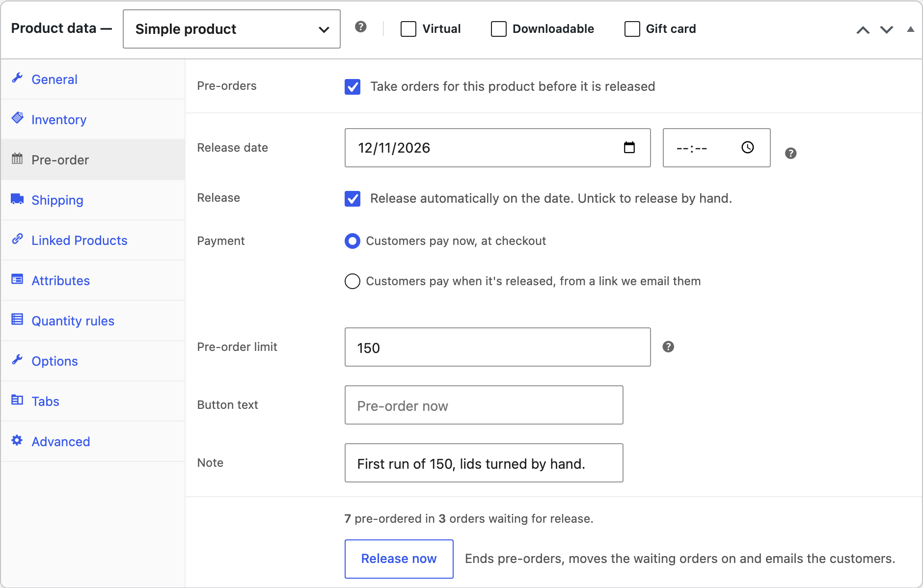Viewport: 923px width, 588px height.
Task: Click the General tab wrench icon
Action: click(x=18, y=78)
